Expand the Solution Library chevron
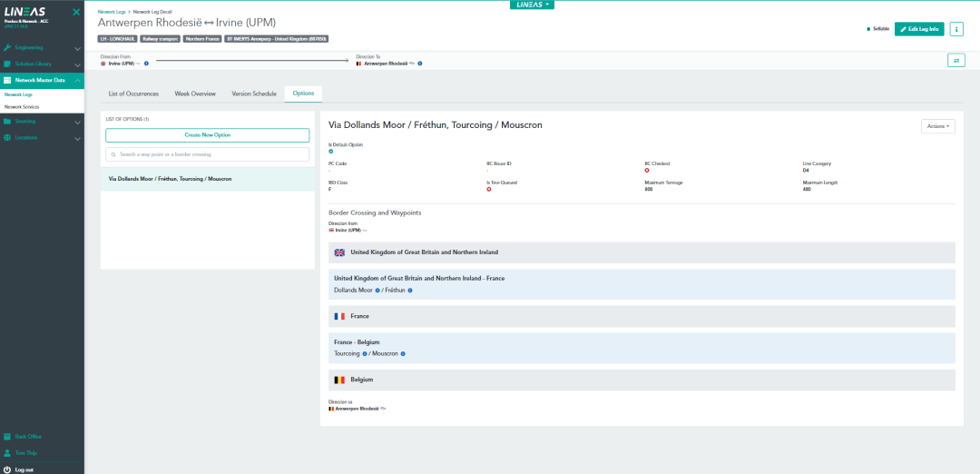Viewport: 980px width, 474px height. [x=77, y=64]
